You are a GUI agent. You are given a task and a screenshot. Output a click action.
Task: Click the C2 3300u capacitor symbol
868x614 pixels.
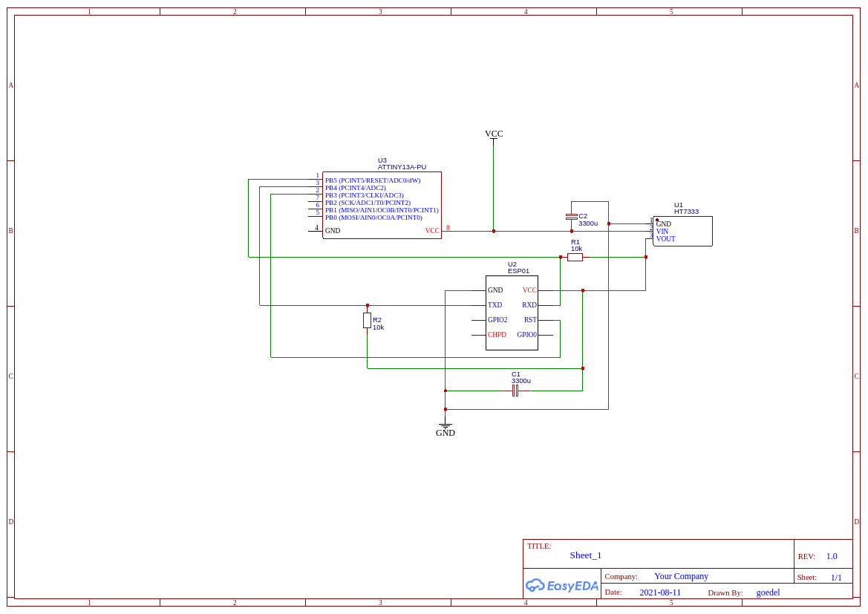571,216
